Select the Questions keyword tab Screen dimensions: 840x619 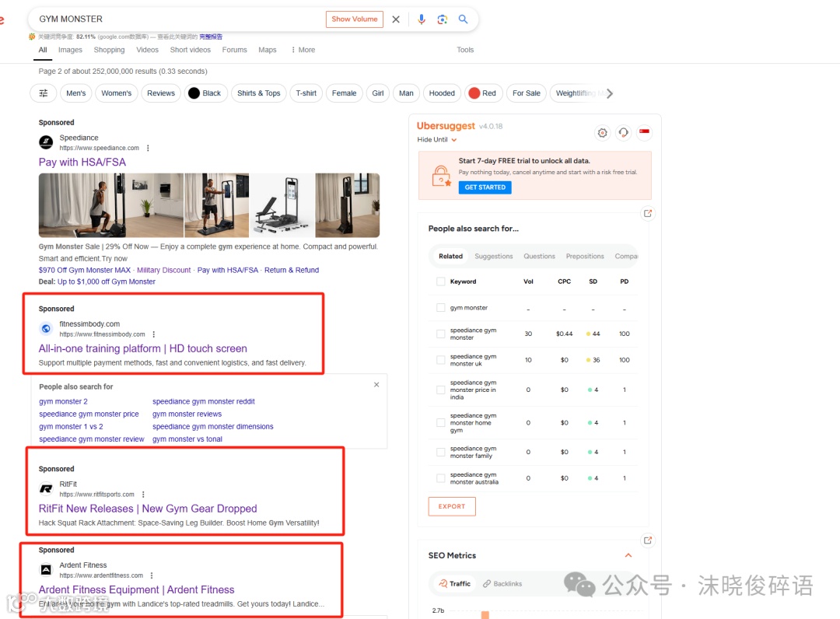coord(539,257)
